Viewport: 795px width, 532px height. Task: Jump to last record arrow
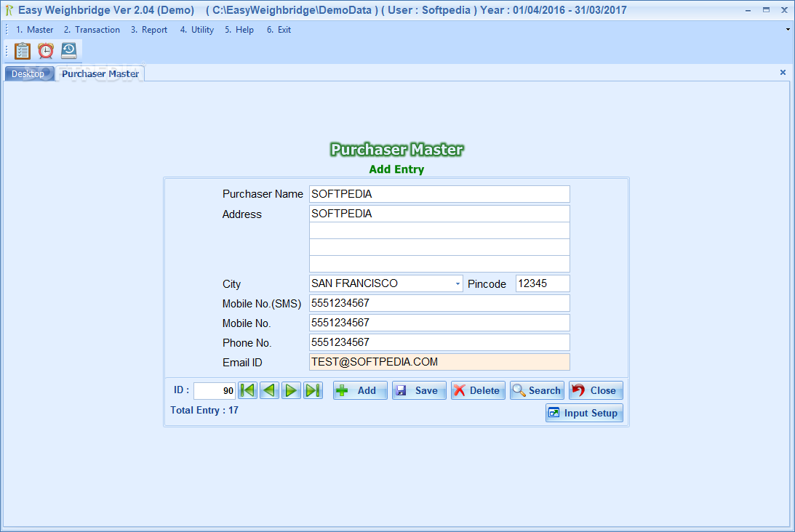pyautogui.click(x=313, y=390)
